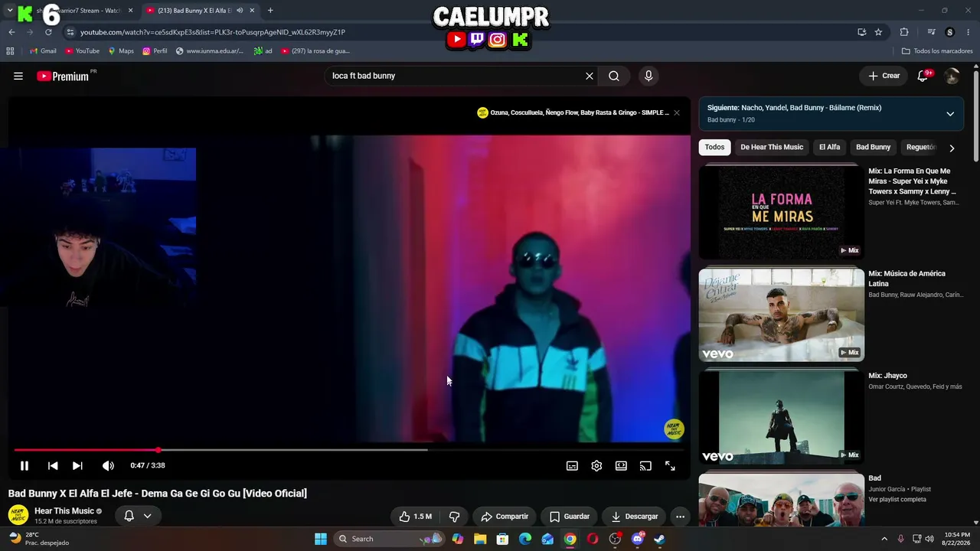This screenshot has width=980, height=551.
Task: Open more actions menu beside Descargar
Action: point(680,517)
